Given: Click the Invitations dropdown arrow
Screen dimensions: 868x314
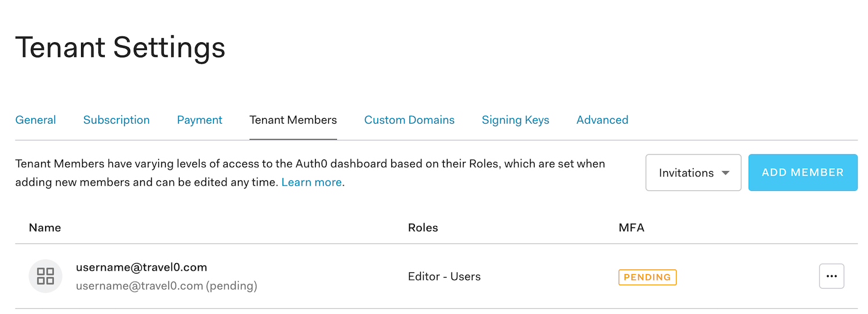Looking at the screenshot, I should [x=725, y=173].
